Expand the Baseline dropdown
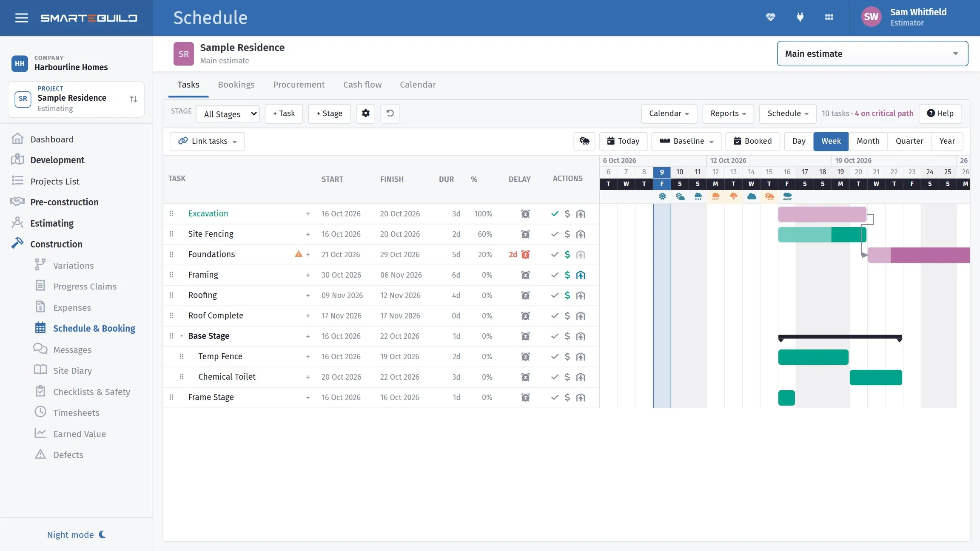Image resolution: width=980 pixels, height=551 pixels. point(686,141)
